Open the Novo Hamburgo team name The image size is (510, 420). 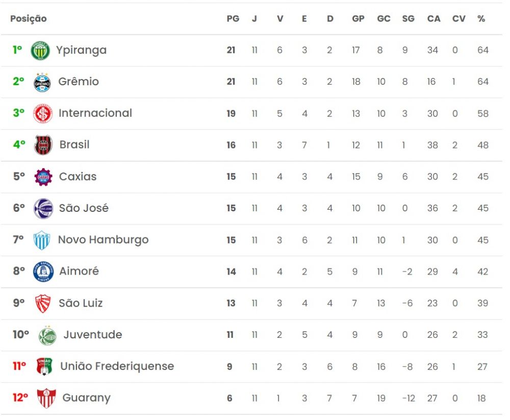[103, 240]
